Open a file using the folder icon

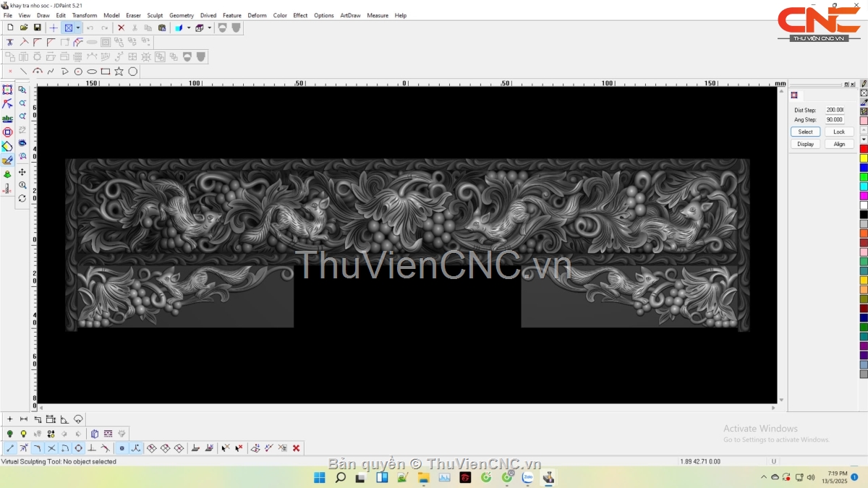click(24, 27)
